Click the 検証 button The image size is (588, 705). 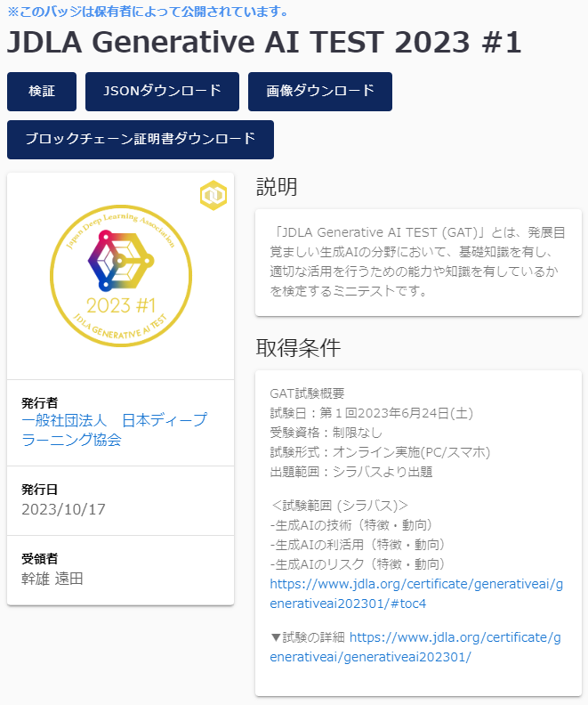pyautogui.click(x=42, y=92)
